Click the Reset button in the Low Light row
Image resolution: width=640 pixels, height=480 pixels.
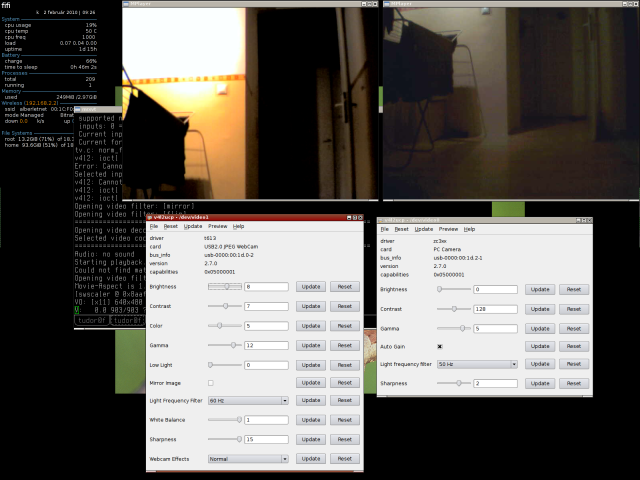(344, 365)
